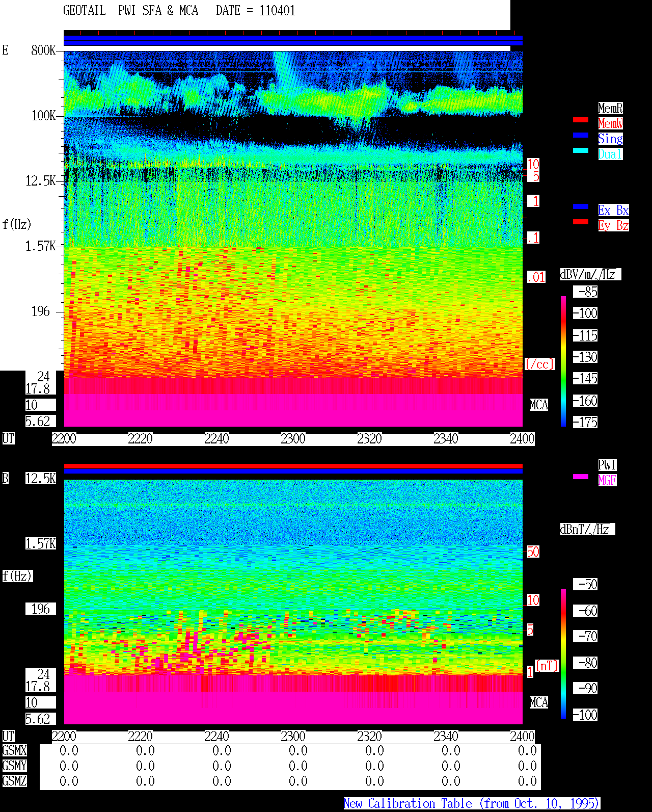Click the MemR legend label
This screenshot has height=812, width=652.
click(610, 108)
